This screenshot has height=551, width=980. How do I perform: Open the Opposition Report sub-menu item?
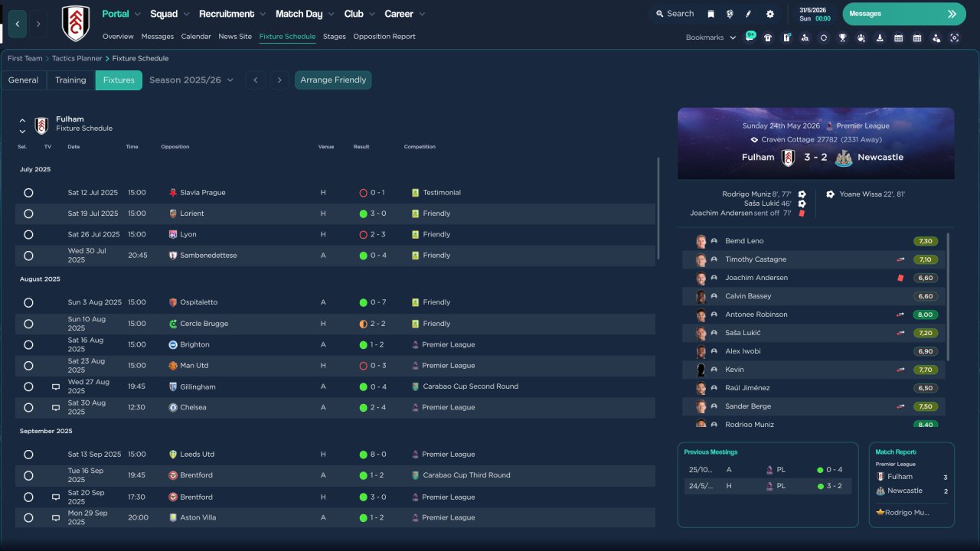coord(384,37)
